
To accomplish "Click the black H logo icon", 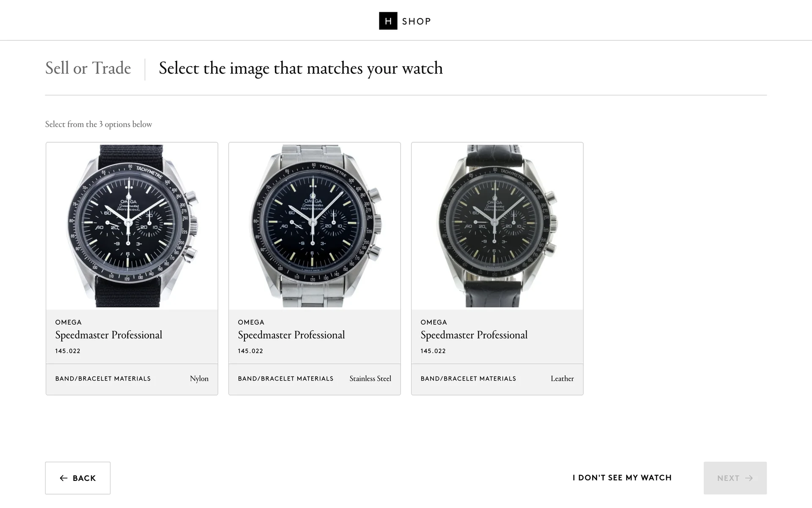I will (x=388, y=21).
